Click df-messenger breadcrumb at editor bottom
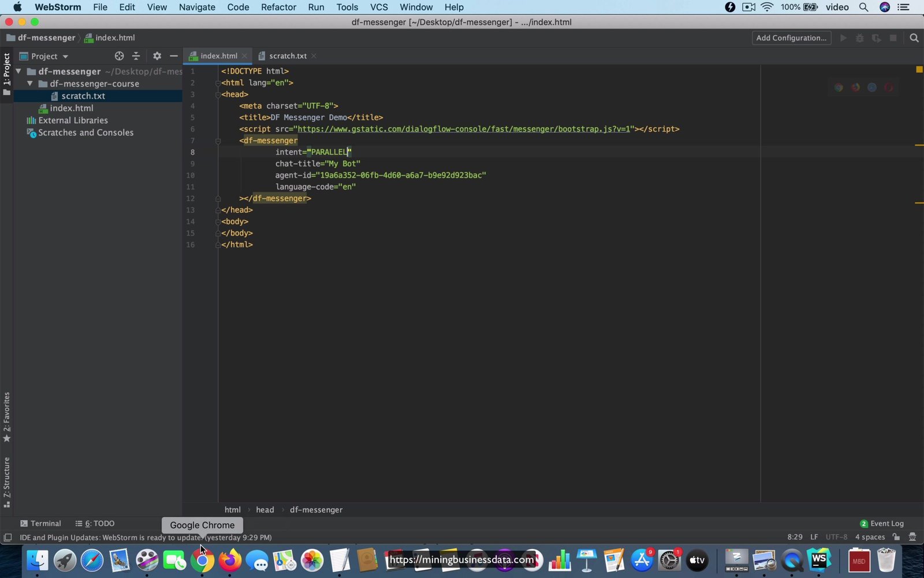 tap(316, 510)
